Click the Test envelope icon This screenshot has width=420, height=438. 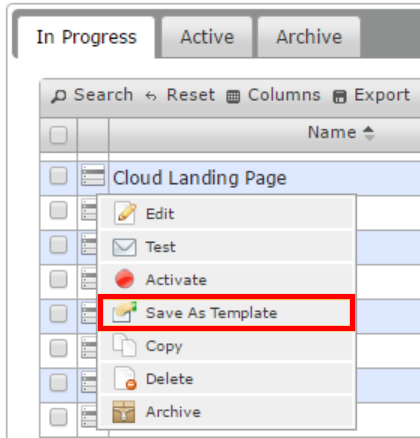point(124,247)
